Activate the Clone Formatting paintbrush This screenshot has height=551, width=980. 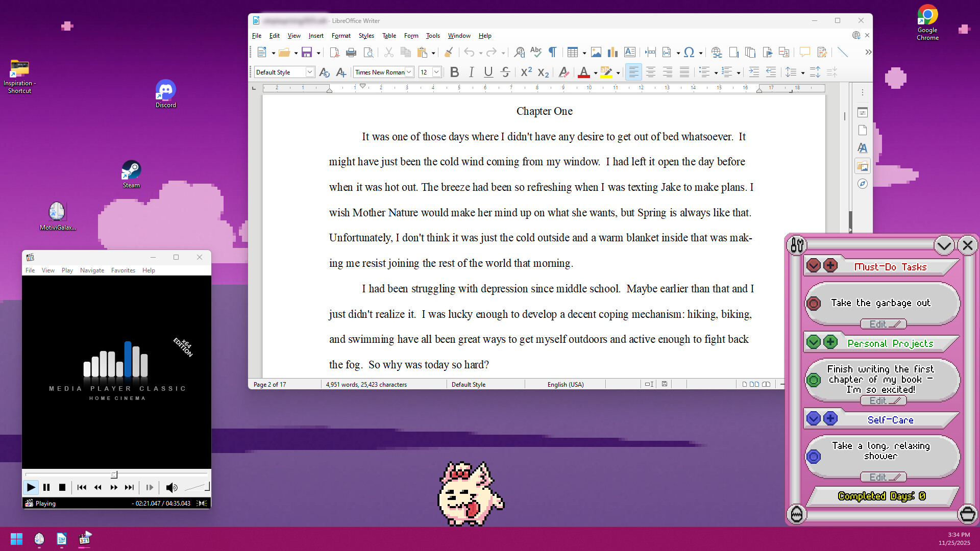[x=449, y=52]
